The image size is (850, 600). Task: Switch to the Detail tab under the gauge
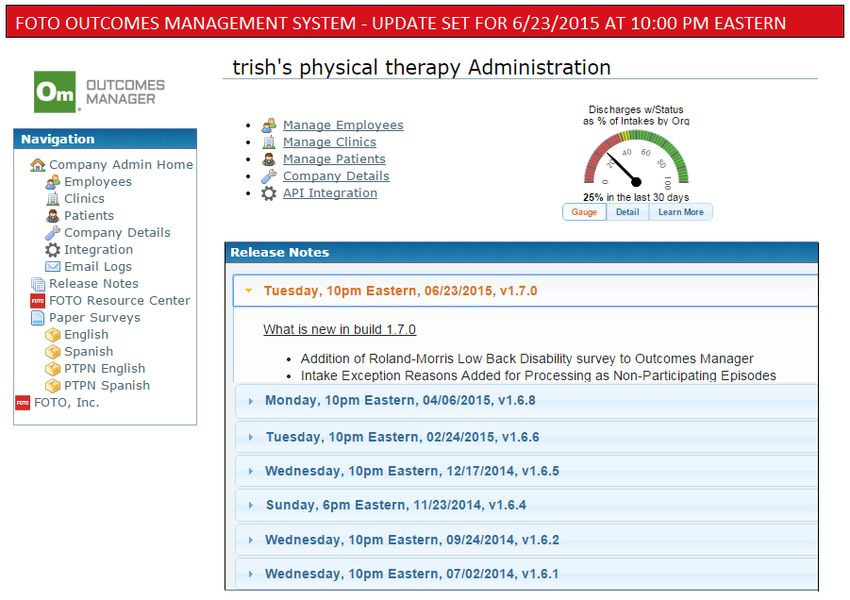point(627,212)
